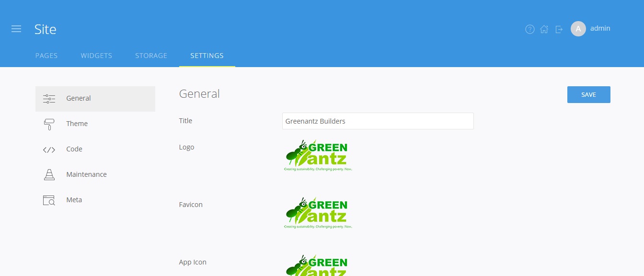The width and height of the screenshot is (644, 276).
Task: Click the admin avatar circle
Action: pyautogui.click(x=578, y=29)
